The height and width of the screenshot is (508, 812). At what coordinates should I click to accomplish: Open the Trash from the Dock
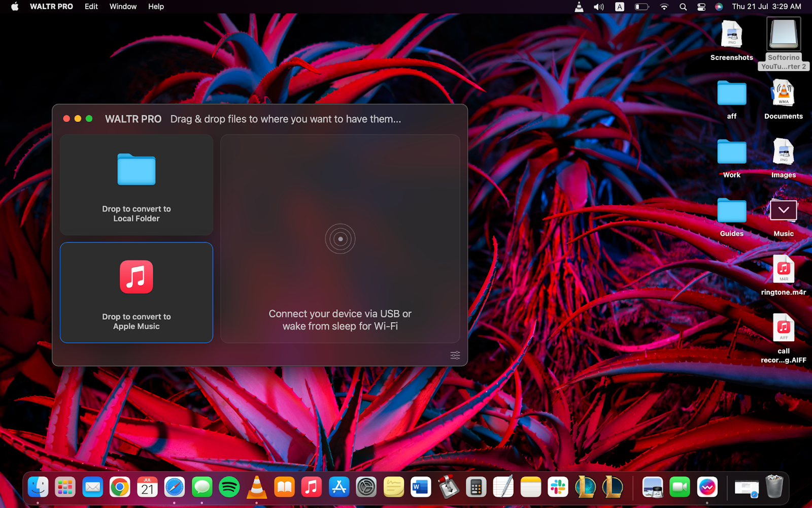click(x=774, y=487)
